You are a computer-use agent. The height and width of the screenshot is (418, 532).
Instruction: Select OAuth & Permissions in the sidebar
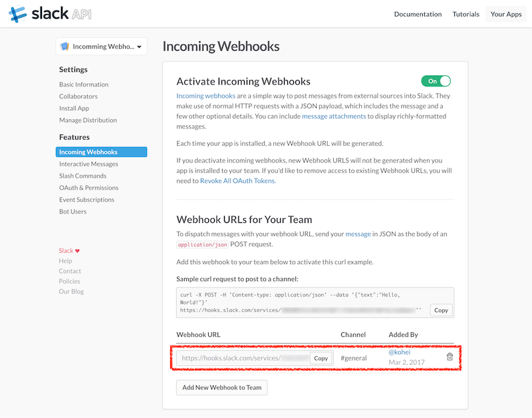click(x=88, y=188)
